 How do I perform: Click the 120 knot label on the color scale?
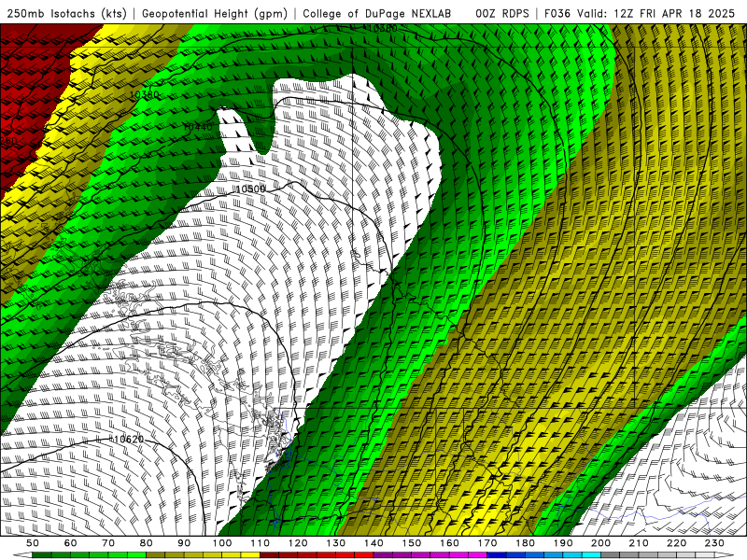pyautogui.click(x=298, y=543)
